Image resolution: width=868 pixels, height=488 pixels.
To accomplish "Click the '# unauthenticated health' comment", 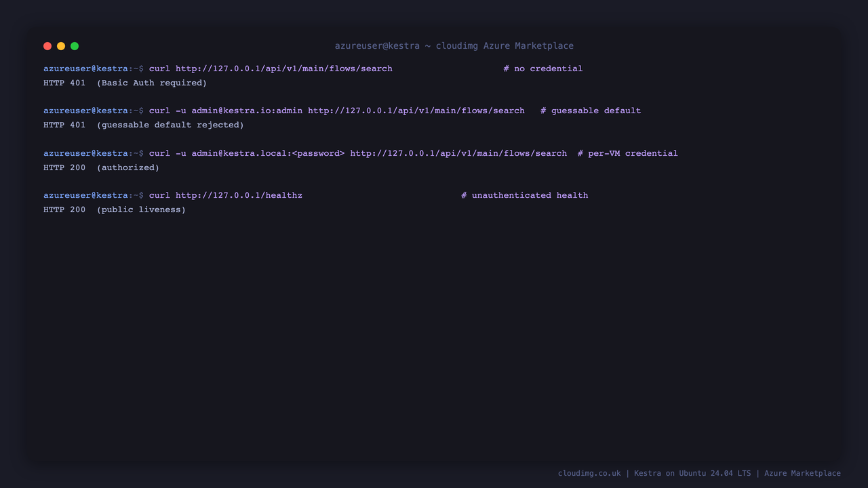I will [x=525, y=195].
